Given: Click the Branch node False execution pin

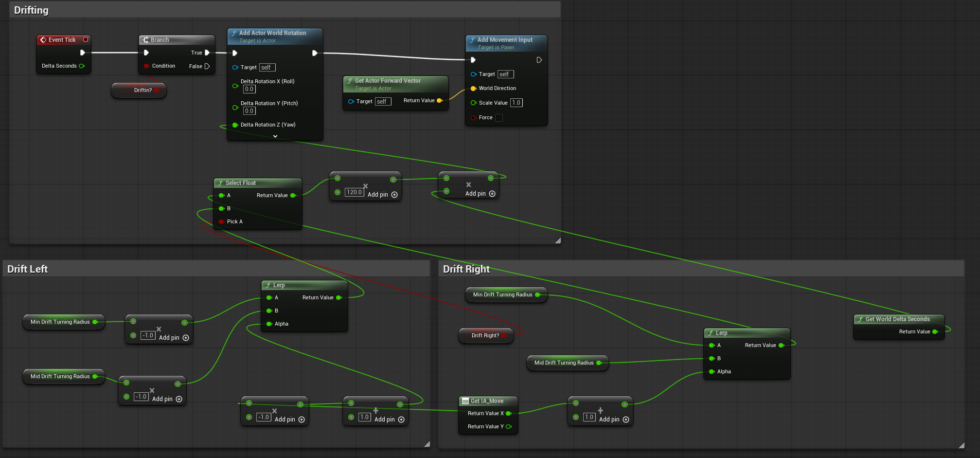Looking at the screenshot, I should [207, 66].
